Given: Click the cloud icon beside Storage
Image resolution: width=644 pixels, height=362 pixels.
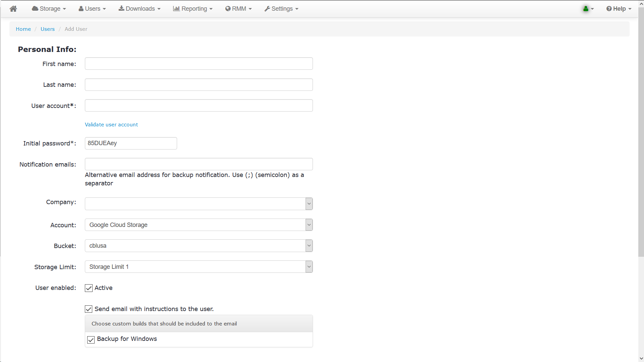Looking at the screenshot, I should pyautogui.click(x=35, y=9).
